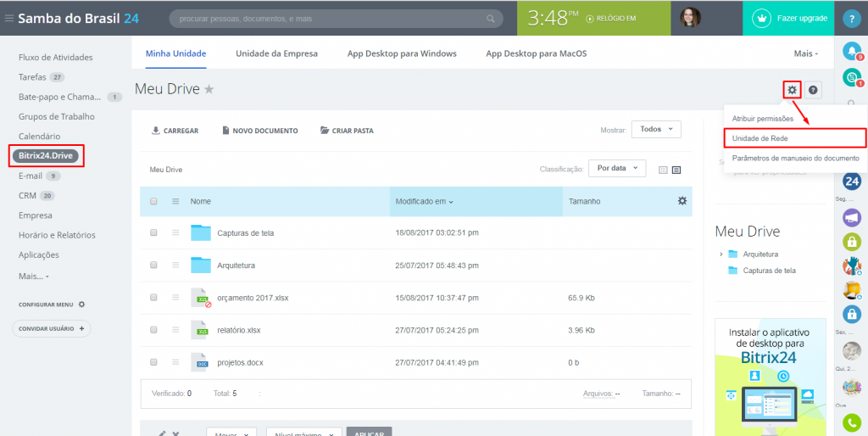Switch to tile view icon
The height and width of the screenshot is (436, 868).
click(x=663, y=170)
